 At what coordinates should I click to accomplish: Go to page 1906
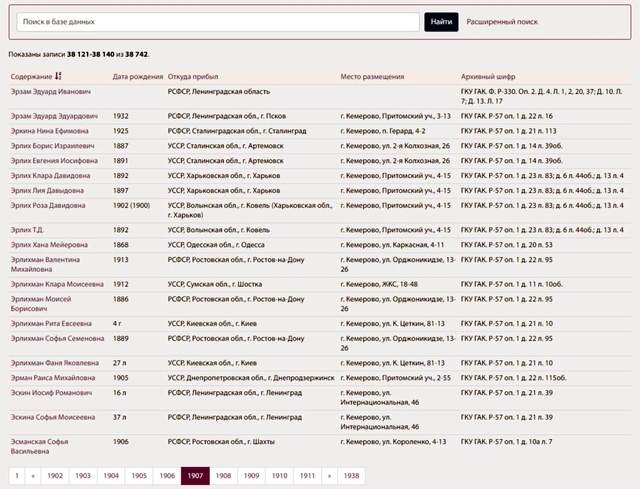(x=167, y=476)
